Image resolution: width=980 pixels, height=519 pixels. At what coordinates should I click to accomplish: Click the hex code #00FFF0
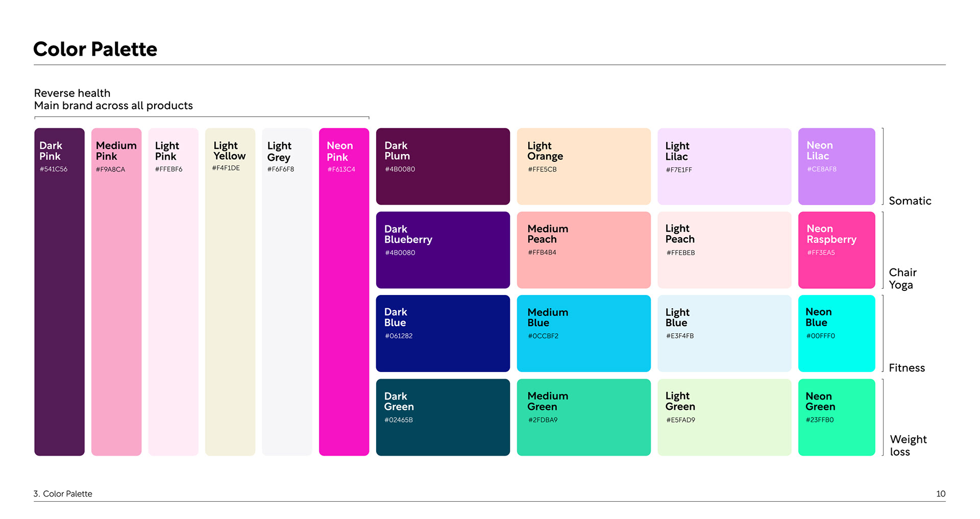[x=820, y=336]
